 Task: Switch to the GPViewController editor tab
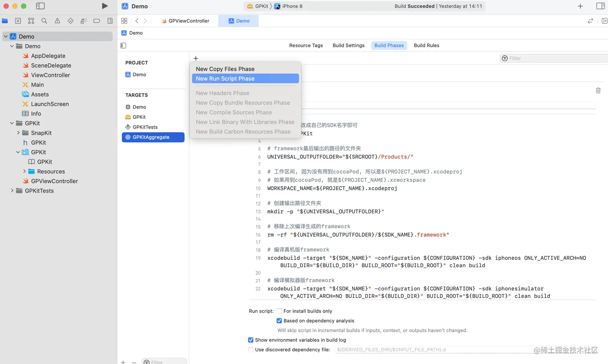coord(185,21)
